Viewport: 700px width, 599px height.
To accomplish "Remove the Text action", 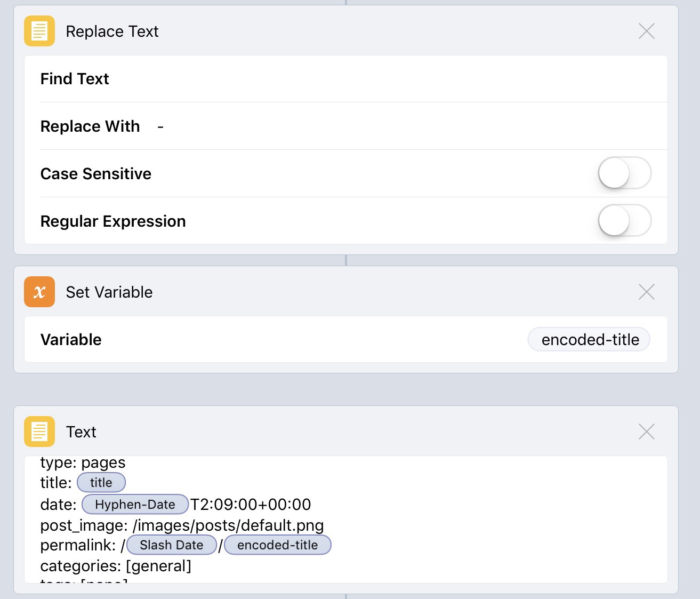I will [646, 432].
